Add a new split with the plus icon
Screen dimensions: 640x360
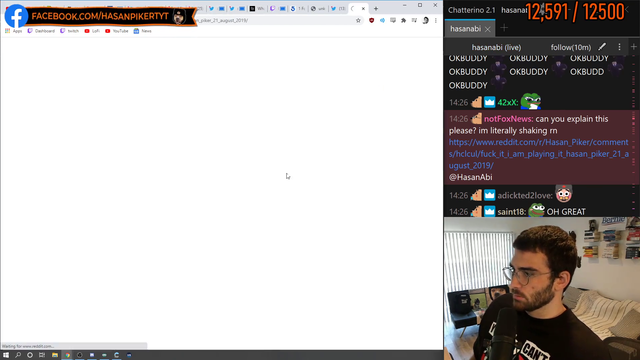633,47
